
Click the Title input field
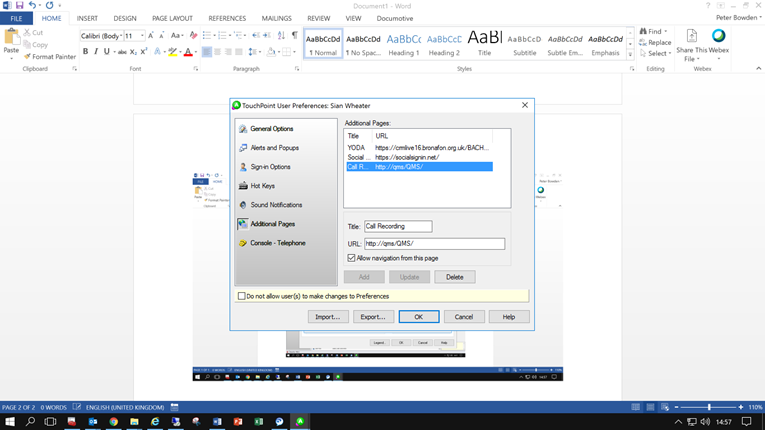[x=398, y=226]
